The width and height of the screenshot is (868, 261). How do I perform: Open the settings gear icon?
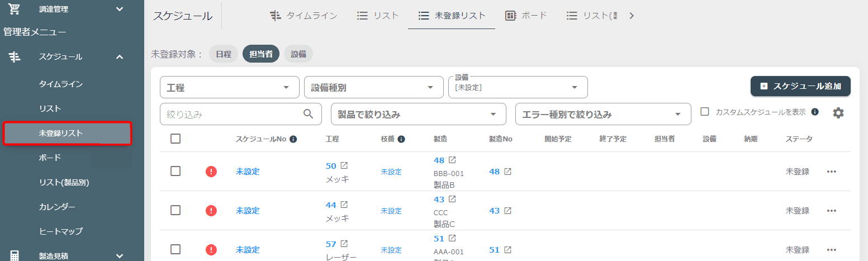pos(838,113)
